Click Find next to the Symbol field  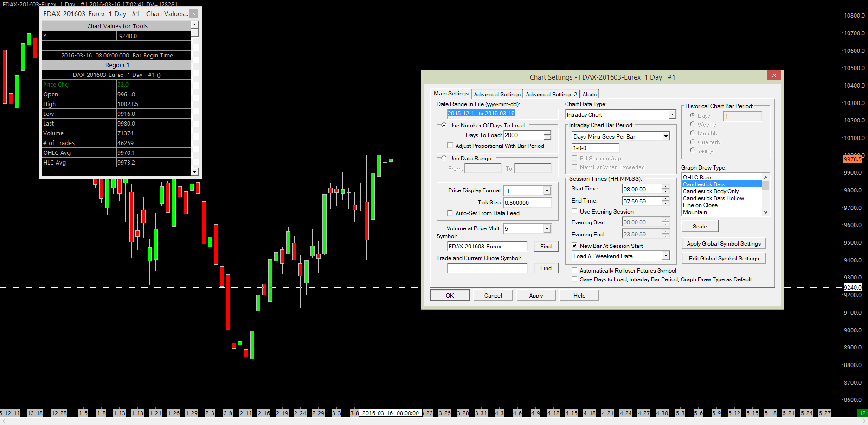546,246
